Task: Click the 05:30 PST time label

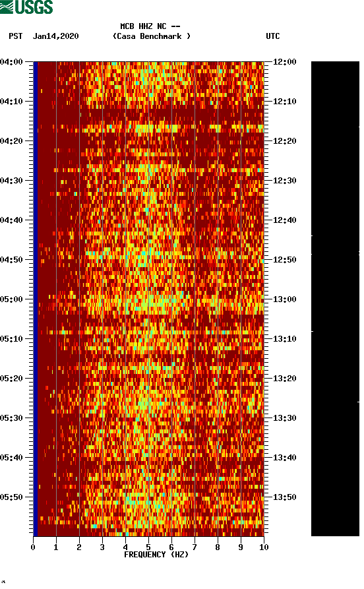Action: pyautogui.click(x=11, y=418)
